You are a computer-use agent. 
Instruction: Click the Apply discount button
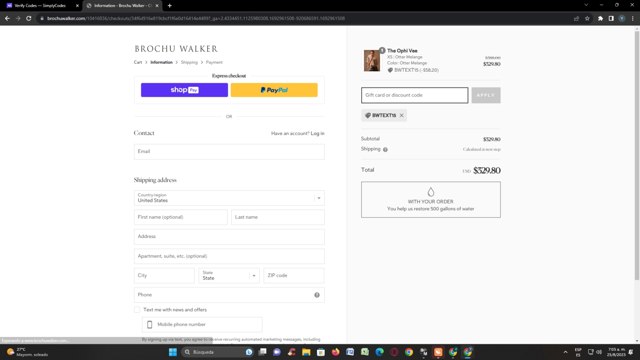click(x=486, y=95)
